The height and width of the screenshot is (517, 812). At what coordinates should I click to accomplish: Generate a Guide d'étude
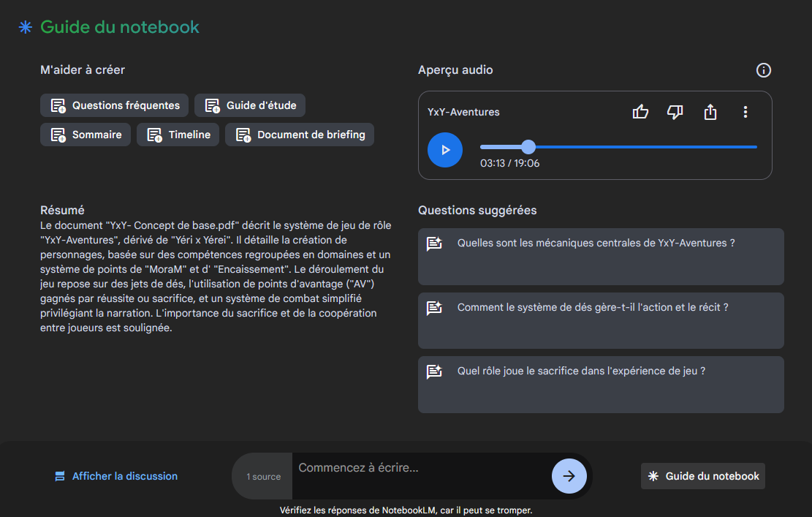pyautogui.click(x=250, y=106)
